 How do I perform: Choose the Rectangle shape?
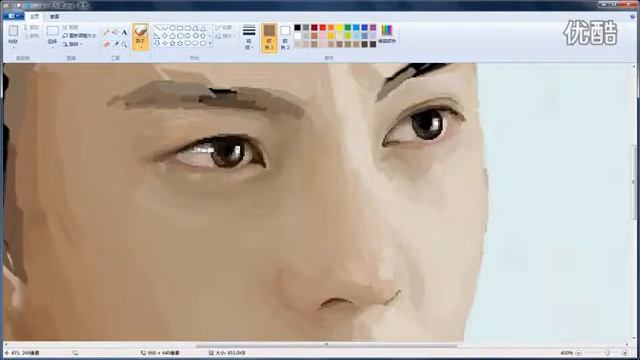(180, 28)
